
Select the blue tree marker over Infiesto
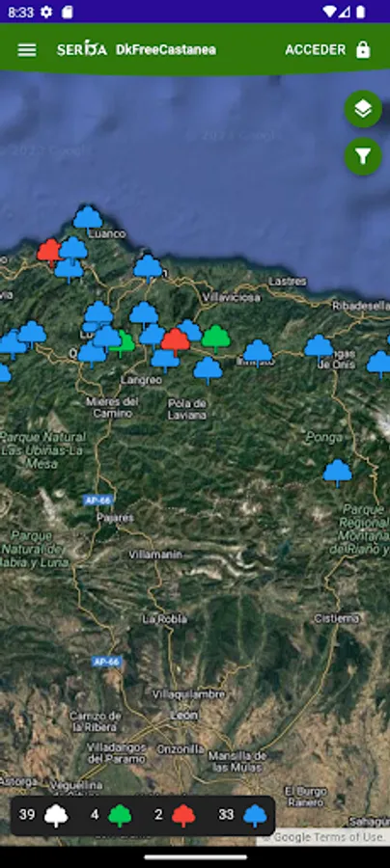258,353
